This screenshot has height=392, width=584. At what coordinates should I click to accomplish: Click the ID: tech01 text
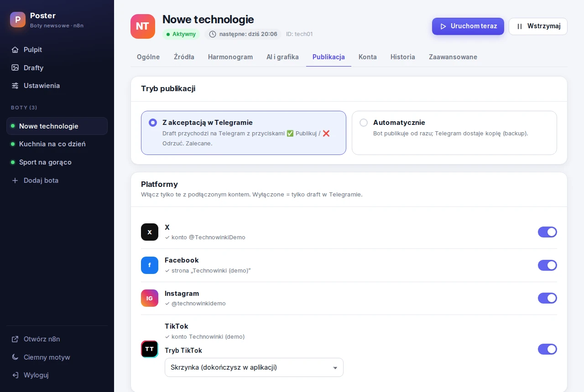[x=299, y=34]
